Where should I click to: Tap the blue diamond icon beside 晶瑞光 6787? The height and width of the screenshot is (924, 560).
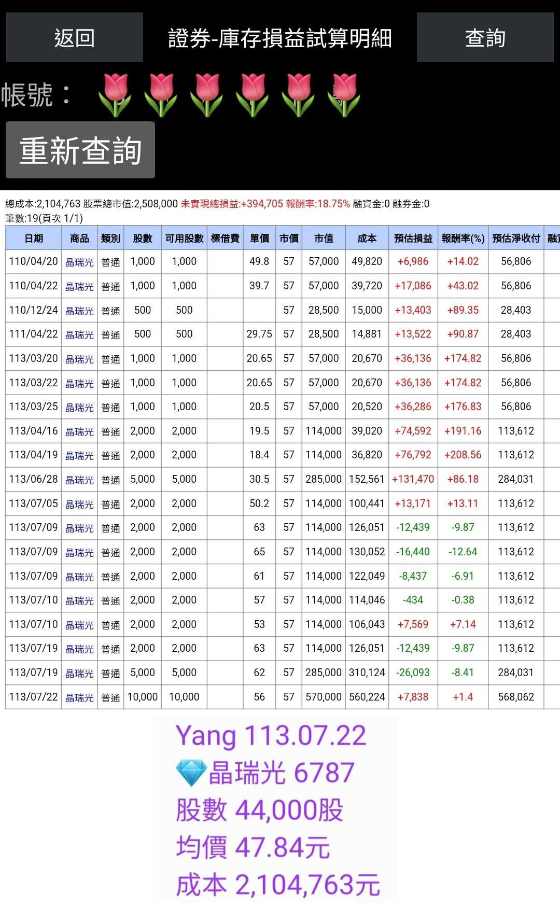click(190, 773)
